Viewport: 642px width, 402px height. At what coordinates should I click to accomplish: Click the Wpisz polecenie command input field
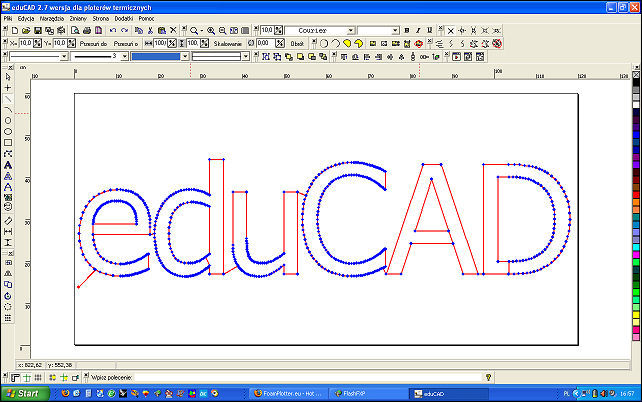(308, 377)
